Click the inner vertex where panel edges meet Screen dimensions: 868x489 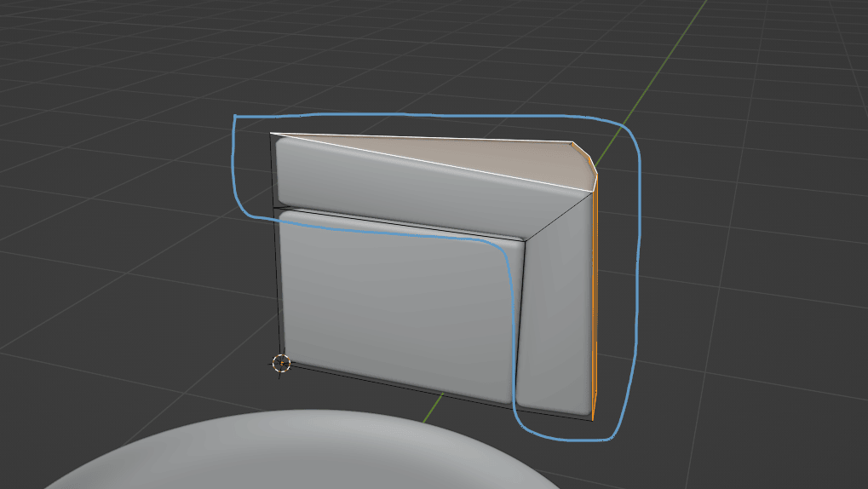point(526,240)
